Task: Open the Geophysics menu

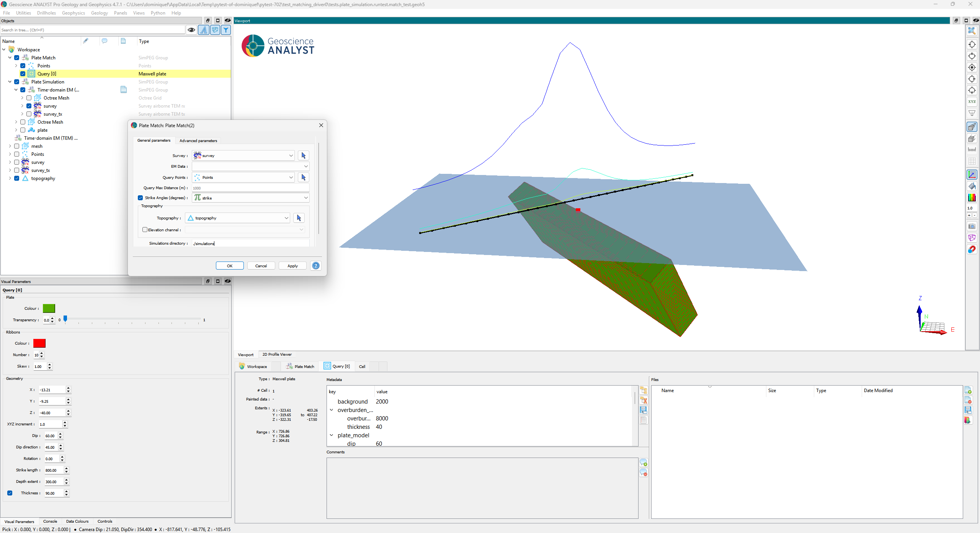Action: coord(73,13)
